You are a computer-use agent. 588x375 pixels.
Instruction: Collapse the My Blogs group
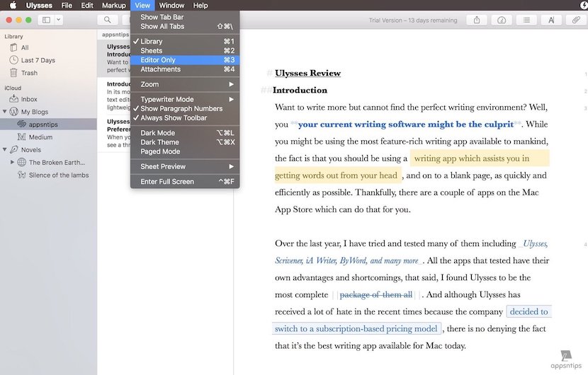[x=5, y=112]
